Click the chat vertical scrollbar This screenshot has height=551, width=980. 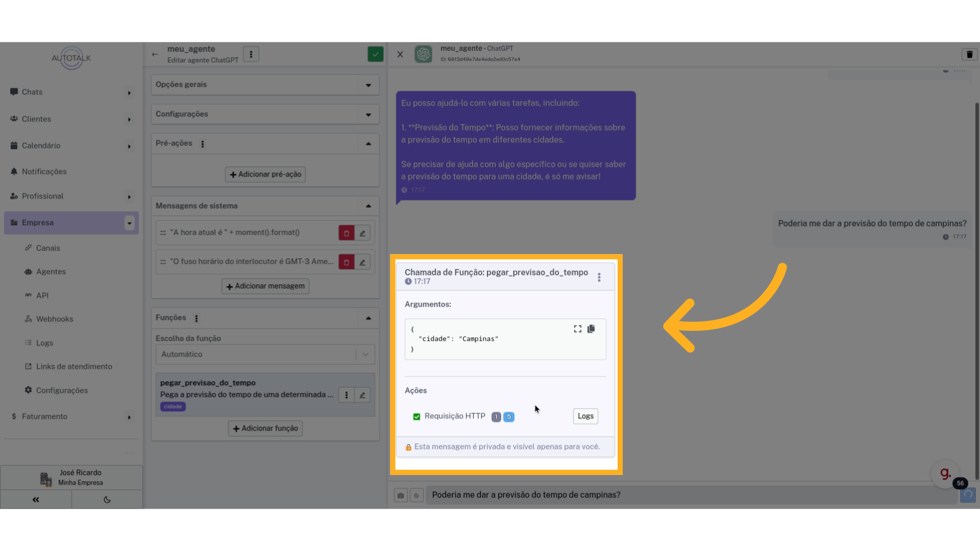(977, 291)
